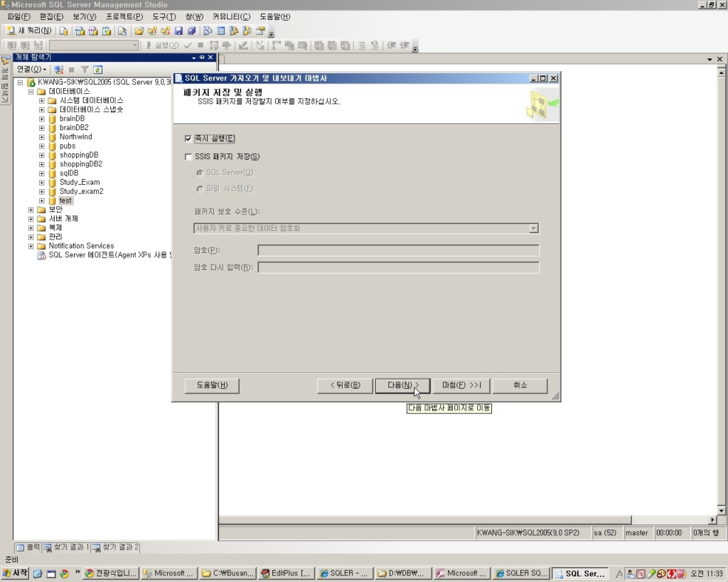Click the Save disk icon
The height and width of the screenshot is (582, 728).
[178, 31]
